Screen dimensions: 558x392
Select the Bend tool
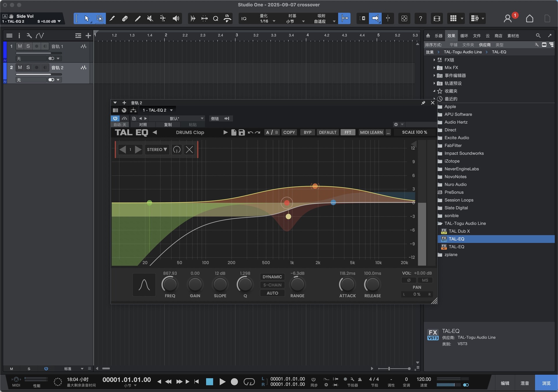click(163, 19)
